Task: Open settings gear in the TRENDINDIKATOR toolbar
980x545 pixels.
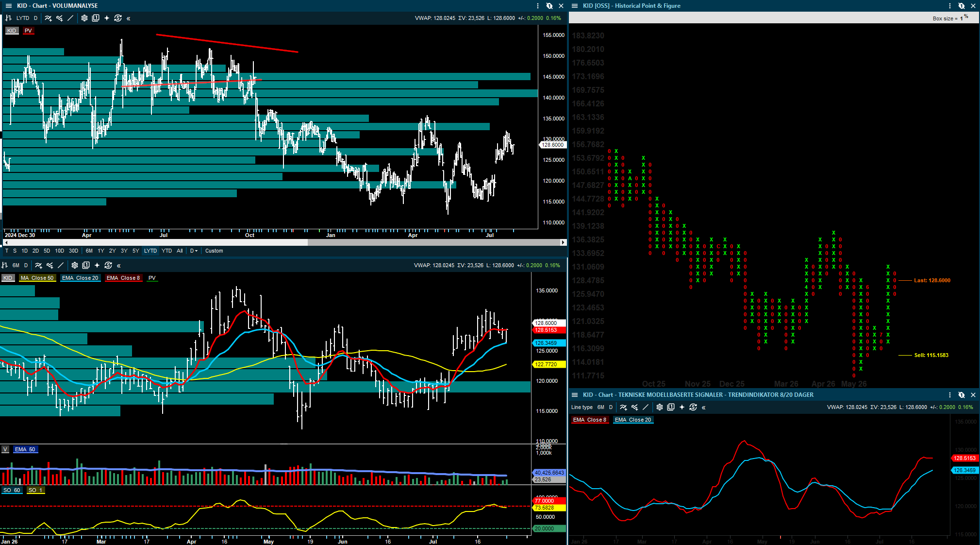Action: pos(660,407)
